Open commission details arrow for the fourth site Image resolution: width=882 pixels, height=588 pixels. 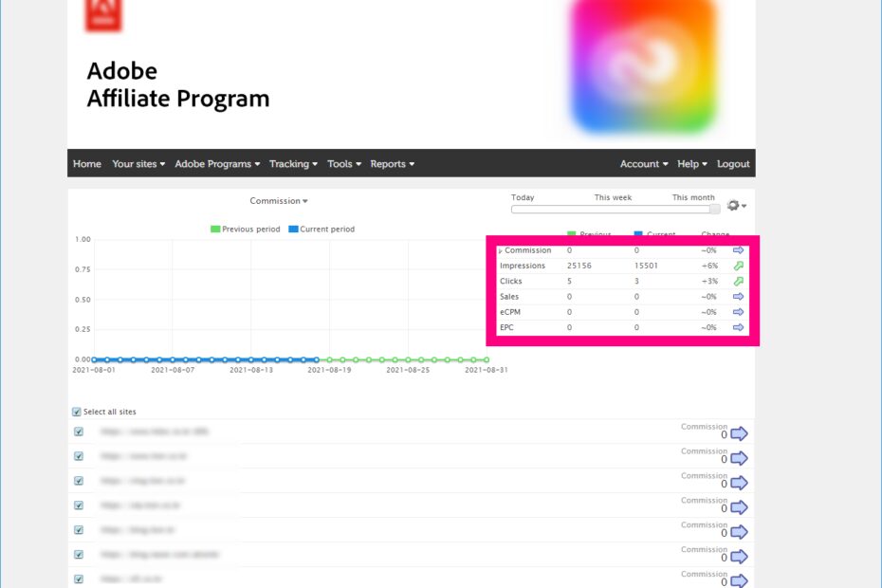739,507
